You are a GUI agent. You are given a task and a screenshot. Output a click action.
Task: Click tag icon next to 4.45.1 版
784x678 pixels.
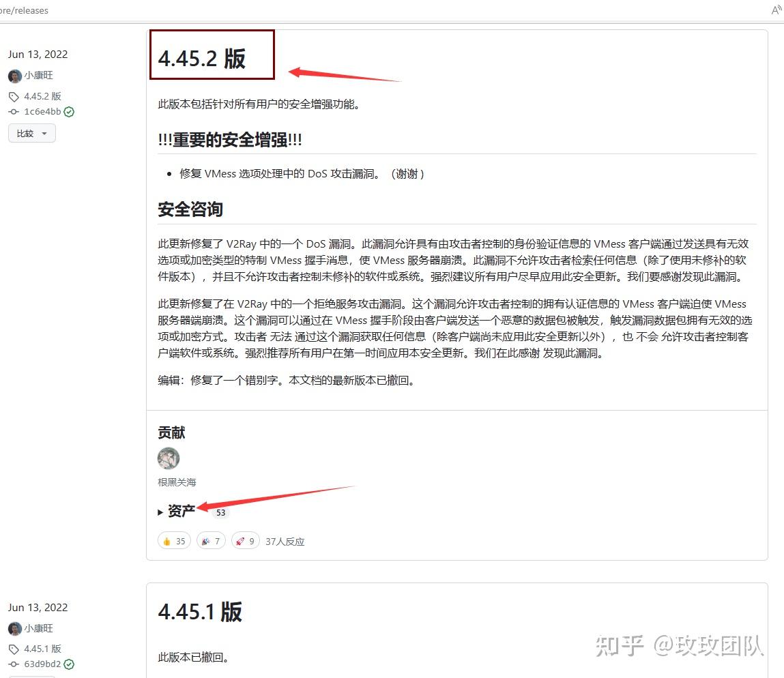click(14, 649)
